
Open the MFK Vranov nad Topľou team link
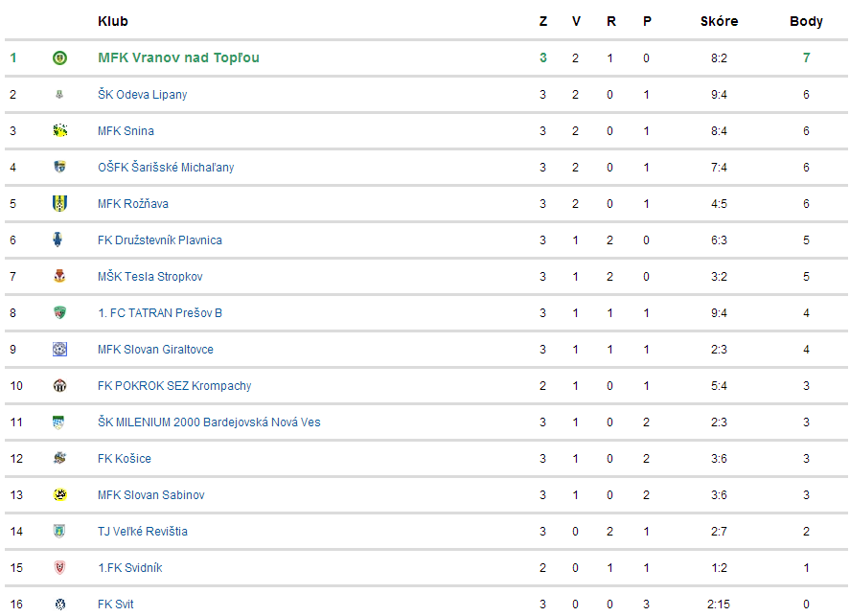178,58
